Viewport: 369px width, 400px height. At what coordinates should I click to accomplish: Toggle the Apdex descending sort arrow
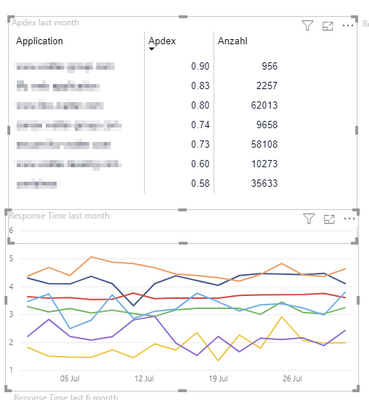pyautogui.click(x=152, y=49)
